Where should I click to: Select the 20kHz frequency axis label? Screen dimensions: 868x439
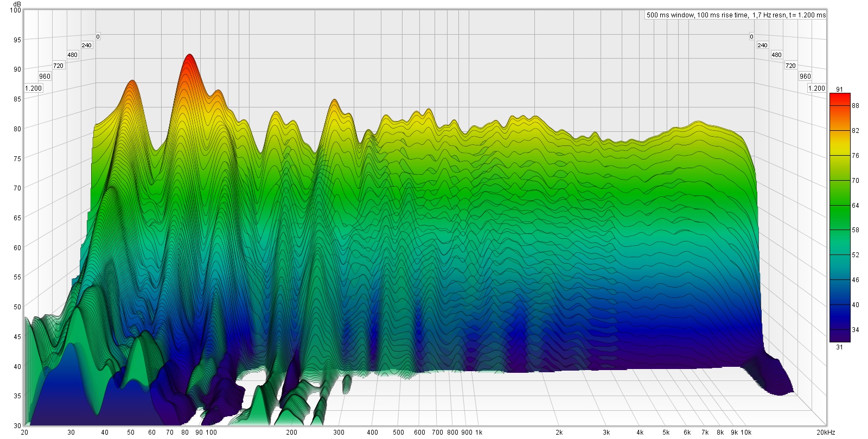point(826,432)
